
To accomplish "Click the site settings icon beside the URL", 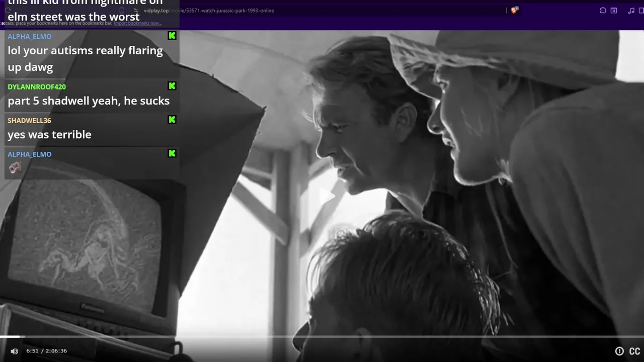I will [x=136, y=11].
